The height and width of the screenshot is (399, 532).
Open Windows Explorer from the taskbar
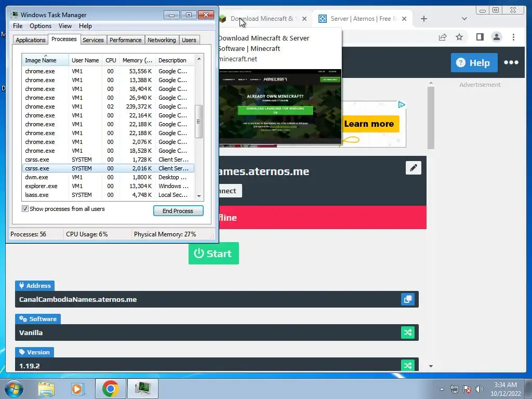46,389
